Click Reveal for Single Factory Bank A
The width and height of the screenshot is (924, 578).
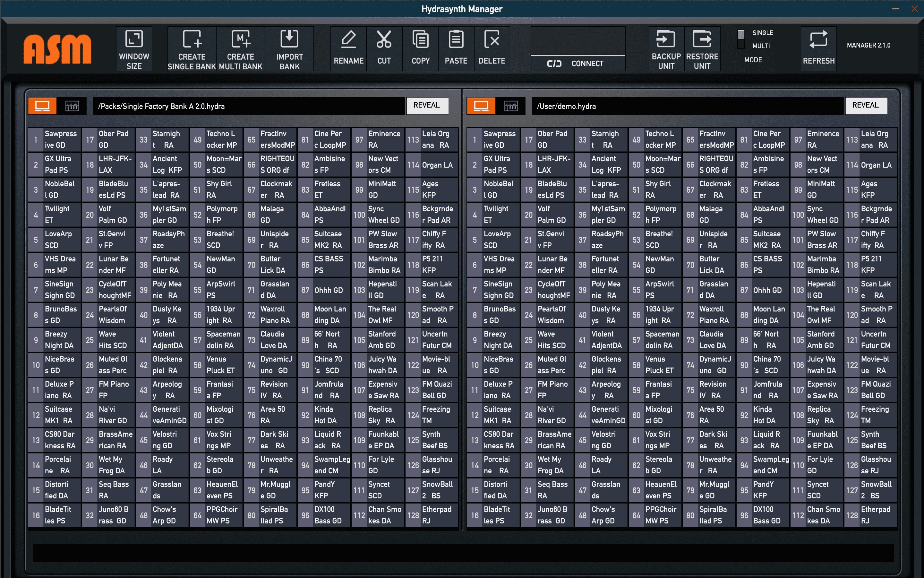[427, 106]
